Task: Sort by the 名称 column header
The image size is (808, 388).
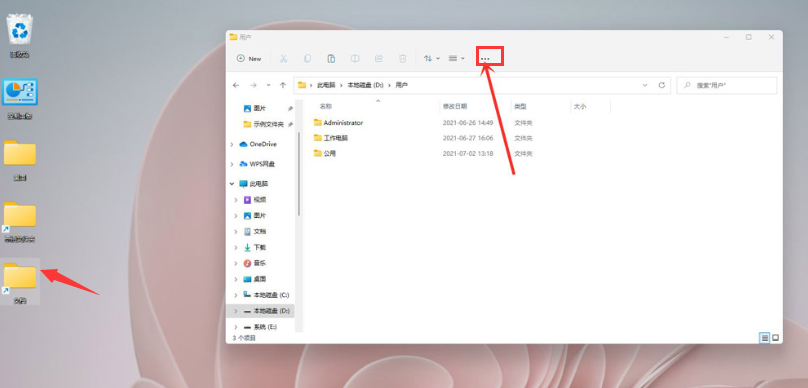Action: (x=326, y=107)
